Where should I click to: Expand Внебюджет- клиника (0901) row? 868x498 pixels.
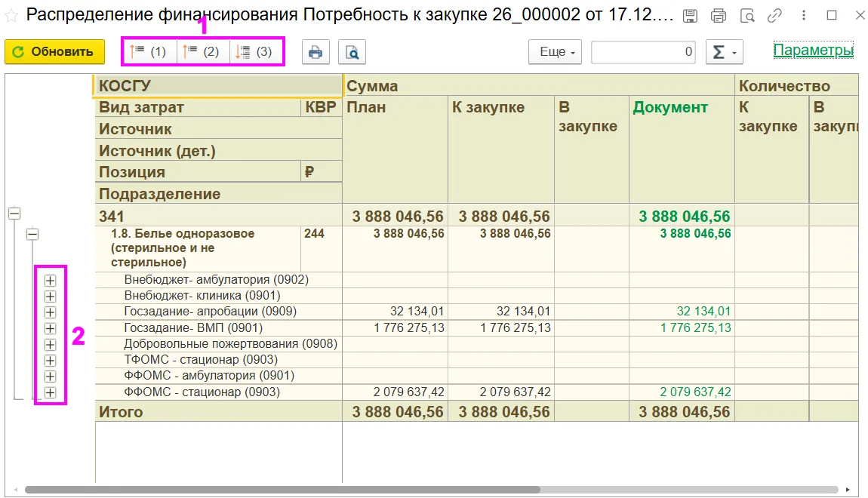point(50,297)
